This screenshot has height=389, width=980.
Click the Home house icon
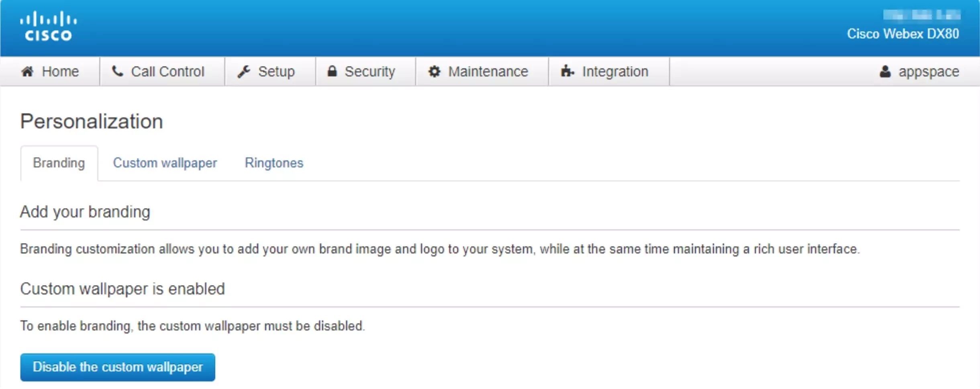coord(27,72)
